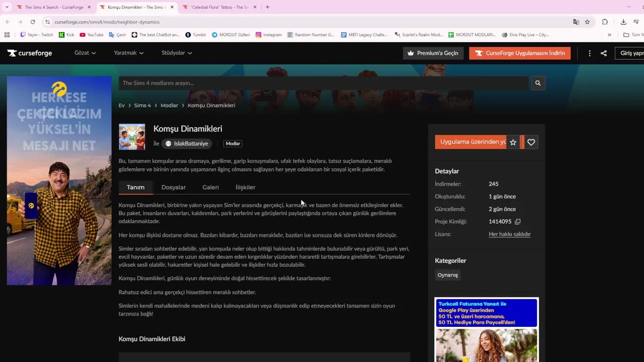Open a new browser tab

(x=267, y=7)
